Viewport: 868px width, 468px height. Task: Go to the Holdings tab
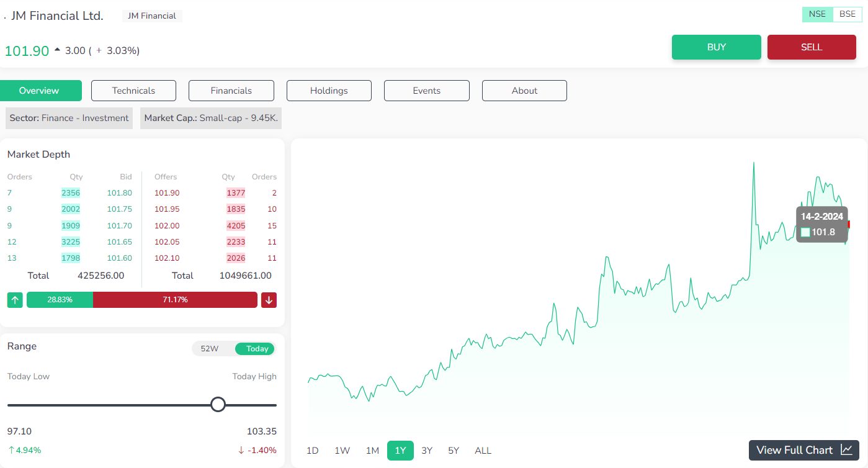pos(329,91)
